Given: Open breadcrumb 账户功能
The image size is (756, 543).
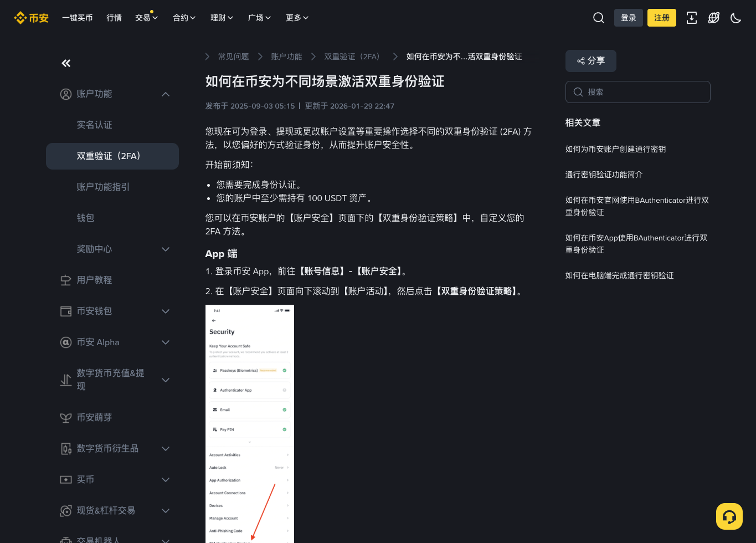Looking at the screenshot, I should pos(286,57).
